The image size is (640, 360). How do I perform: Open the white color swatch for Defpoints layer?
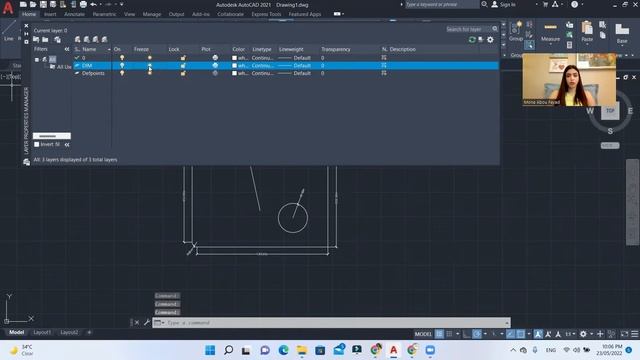point(234,73)
